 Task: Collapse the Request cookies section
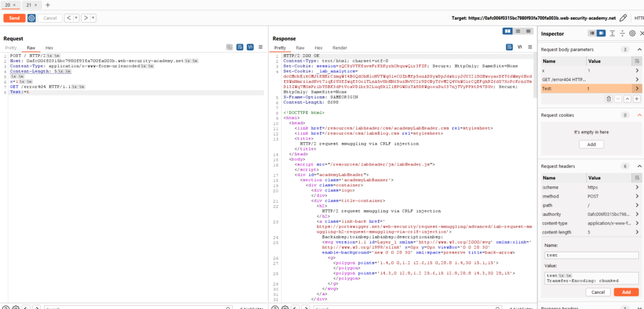click(639, 115)
